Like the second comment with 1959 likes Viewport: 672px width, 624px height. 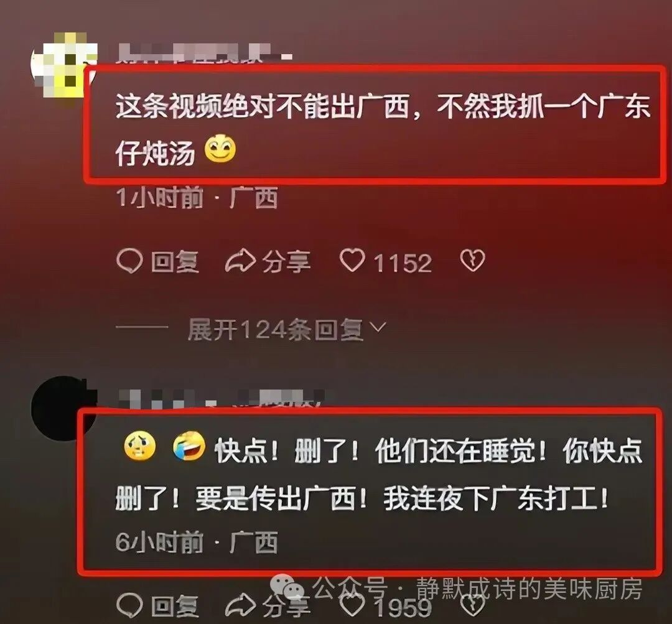[352, 604]
